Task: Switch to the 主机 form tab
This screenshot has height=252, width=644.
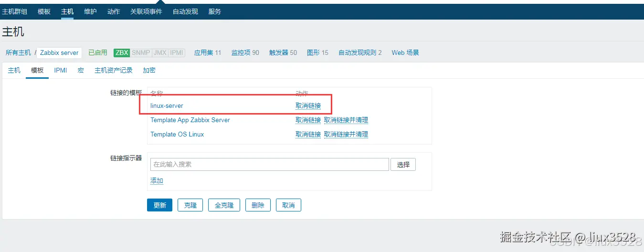Action: click(14, 70)
